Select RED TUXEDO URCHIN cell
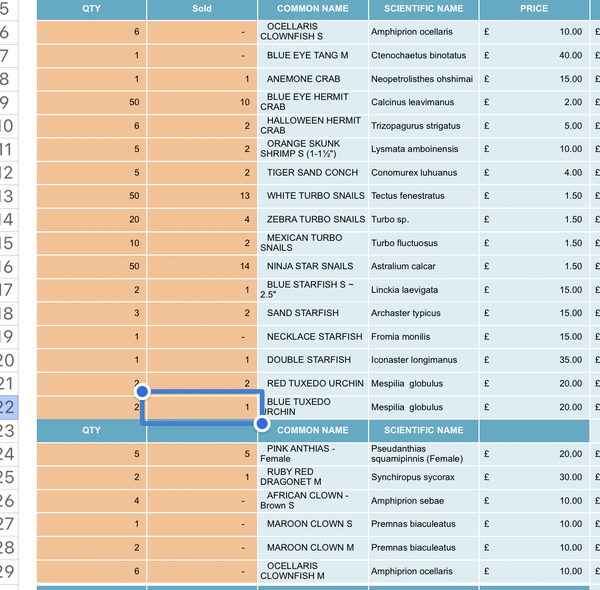Viewport: 600px width, 590px height. [313, 384]
